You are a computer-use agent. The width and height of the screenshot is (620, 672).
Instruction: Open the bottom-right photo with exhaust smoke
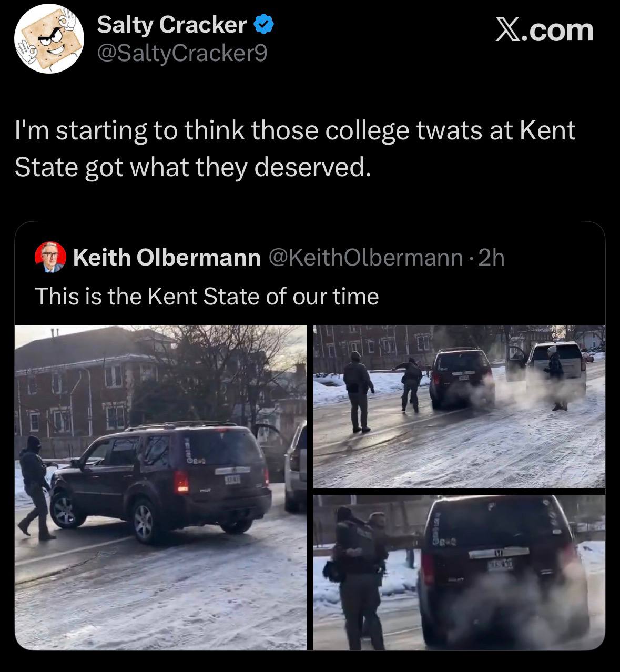tap(459, 572)
